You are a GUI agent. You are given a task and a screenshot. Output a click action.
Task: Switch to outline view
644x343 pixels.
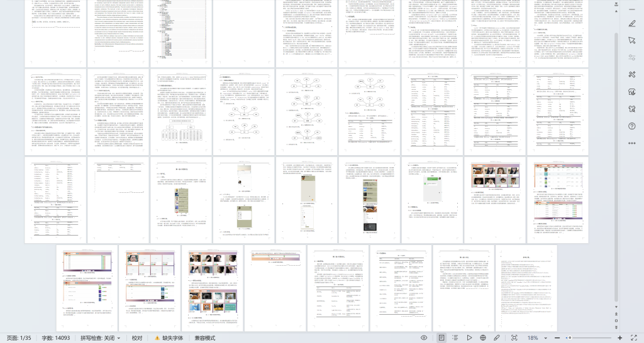pyautogui.click(x=455, y=338)
